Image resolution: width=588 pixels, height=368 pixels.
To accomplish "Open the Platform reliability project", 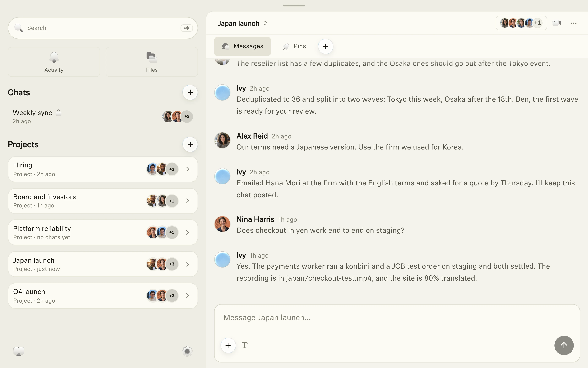I will coord(103,232).
